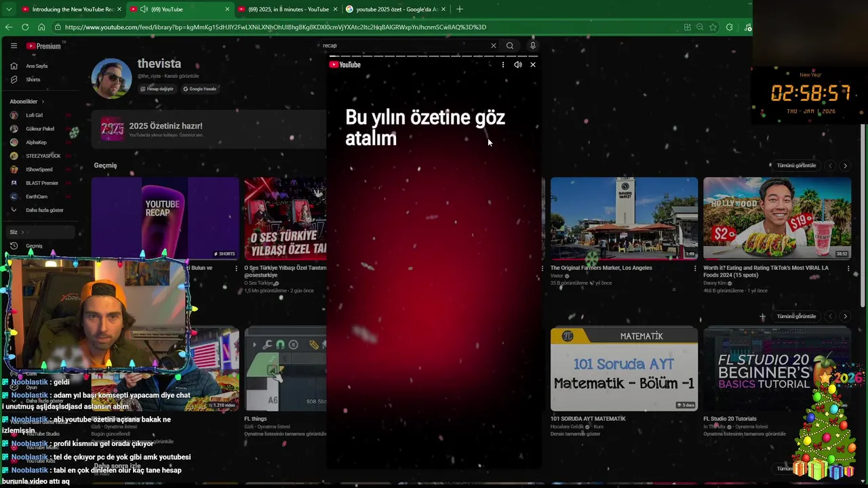Open the tab search dropdown arrow

pyautogui.click(x=9, y=9)
